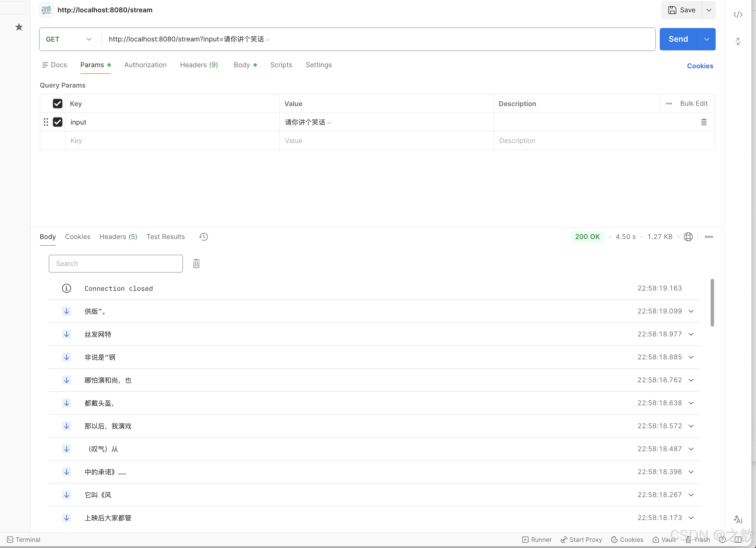Uncheck the input parameter checkbox
756x548 pixels.
pos(58,122)
